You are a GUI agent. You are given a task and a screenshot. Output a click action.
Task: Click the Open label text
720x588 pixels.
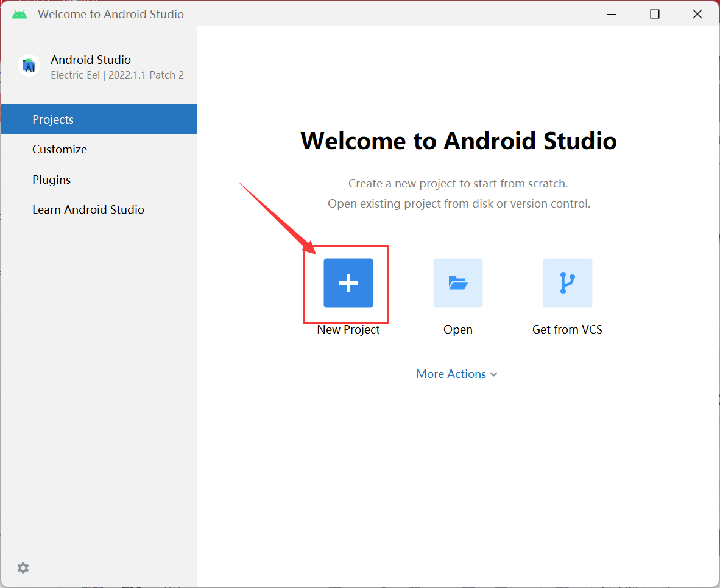458,329
